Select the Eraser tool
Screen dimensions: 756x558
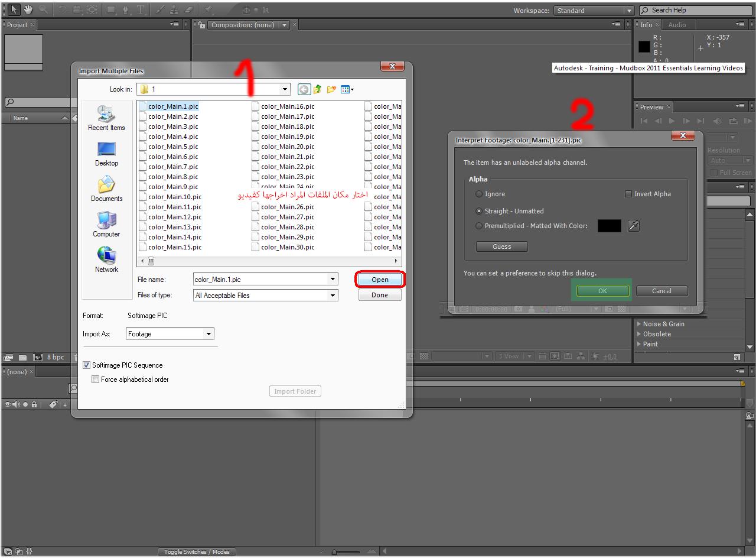click(x=189, y=9)
